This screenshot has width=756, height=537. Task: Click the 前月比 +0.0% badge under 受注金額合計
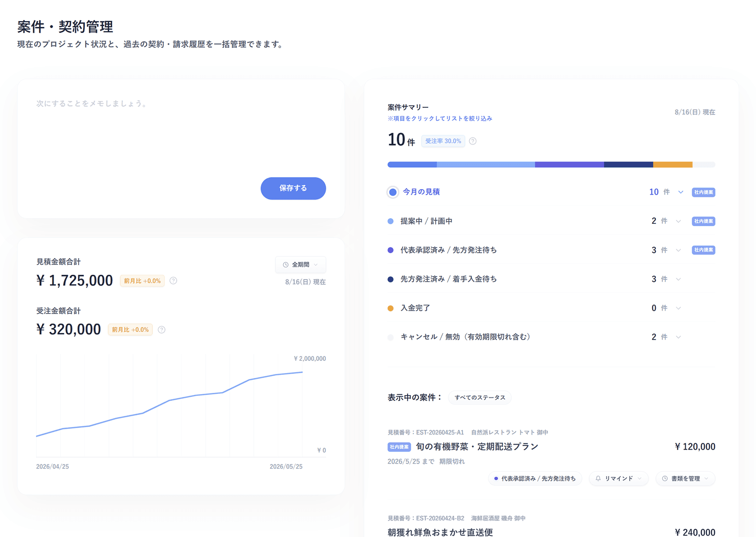tap(130, 330)
